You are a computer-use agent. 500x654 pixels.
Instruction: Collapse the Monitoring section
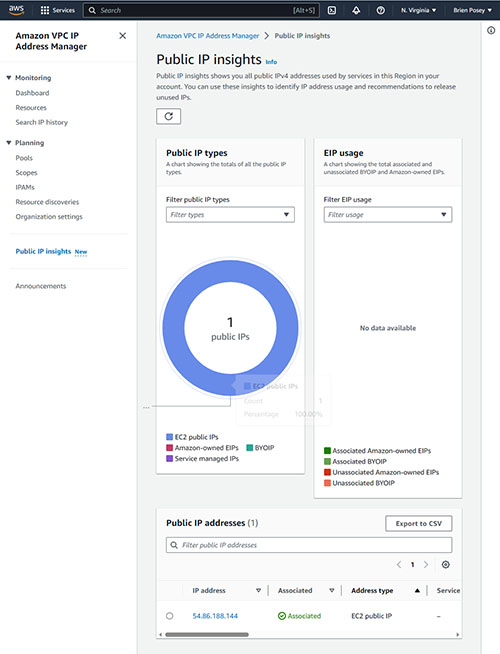[x=9, y=78]
